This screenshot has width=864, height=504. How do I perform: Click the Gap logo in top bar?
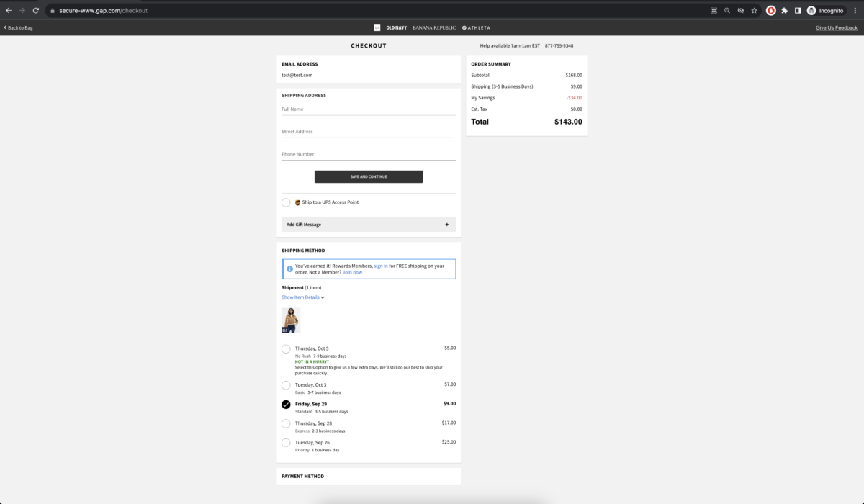[x=377, y=27]
